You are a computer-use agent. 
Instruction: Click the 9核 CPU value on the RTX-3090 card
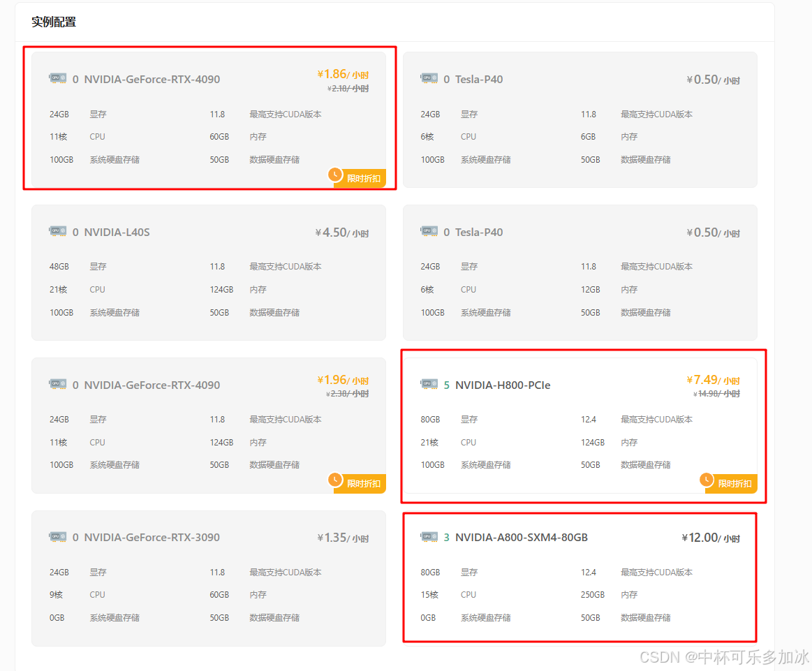point(56,595)
